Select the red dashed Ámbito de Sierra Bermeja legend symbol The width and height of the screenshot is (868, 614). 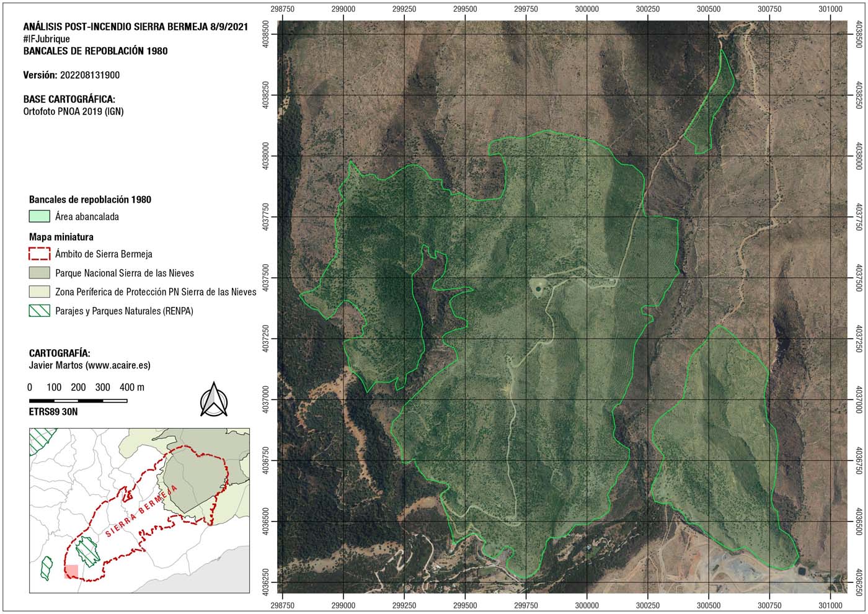pyautogui.click(x=40, y=254)
